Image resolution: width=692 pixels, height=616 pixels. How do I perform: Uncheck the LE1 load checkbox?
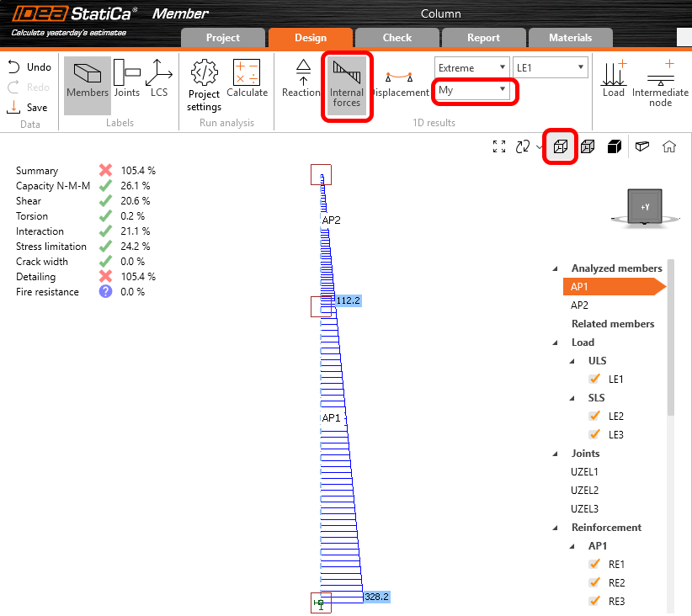[x=594, y=380]
